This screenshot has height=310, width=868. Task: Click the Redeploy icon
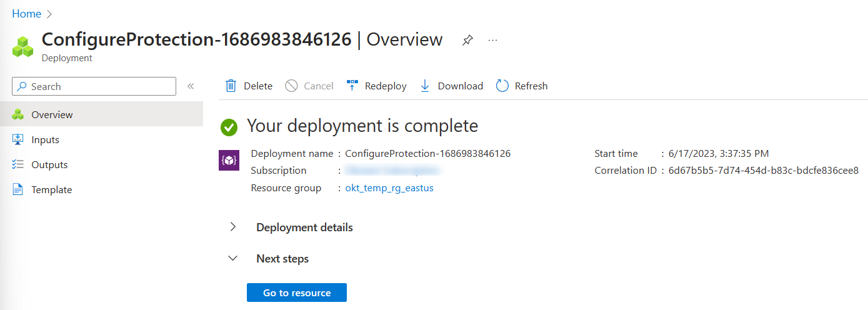point(352,86)
